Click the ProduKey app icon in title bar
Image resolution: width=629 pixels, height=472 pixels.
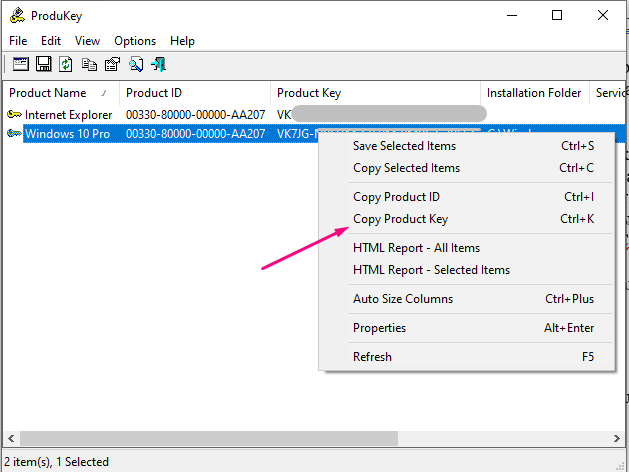pos(17,16)
